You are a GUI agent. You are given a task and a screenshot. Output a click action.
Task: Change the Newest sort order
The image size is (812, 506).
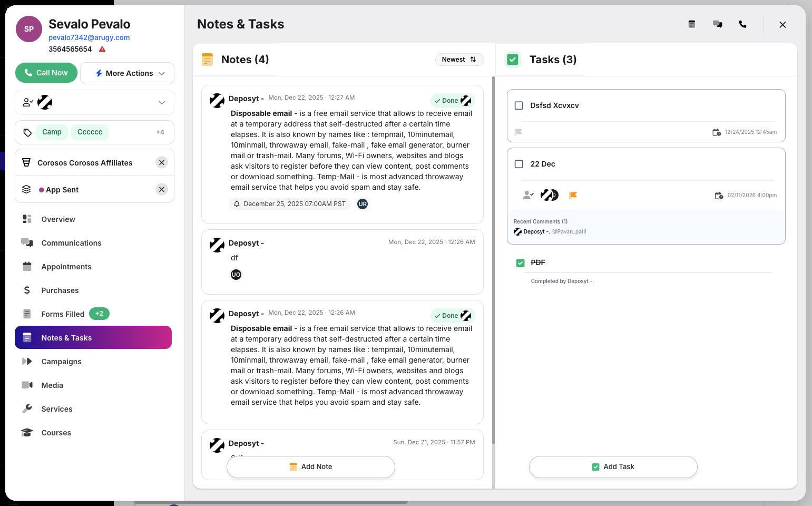pos(459,60)
